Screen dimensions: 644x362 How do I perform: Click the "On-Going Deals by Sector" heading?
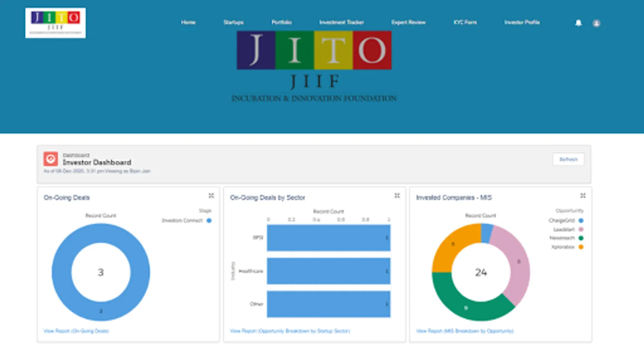click(268, 197)
